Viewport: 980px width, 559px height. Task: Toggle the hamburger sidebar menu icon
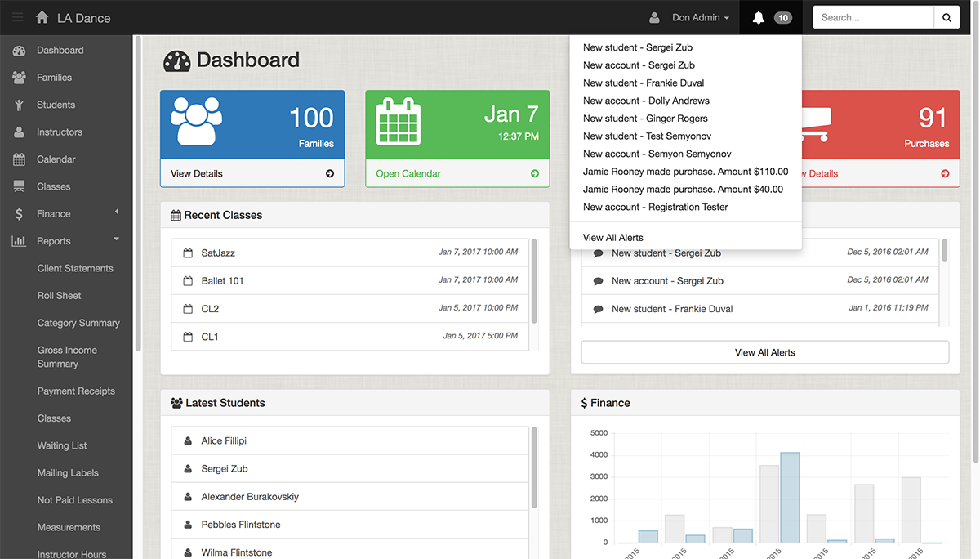17,17
